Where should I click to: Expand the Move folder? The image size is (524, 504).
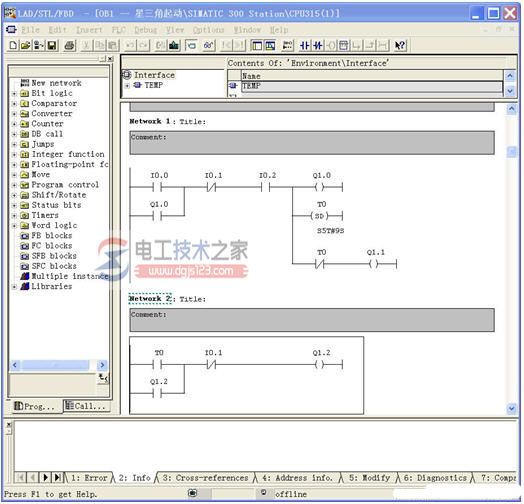tap(14, 175)
